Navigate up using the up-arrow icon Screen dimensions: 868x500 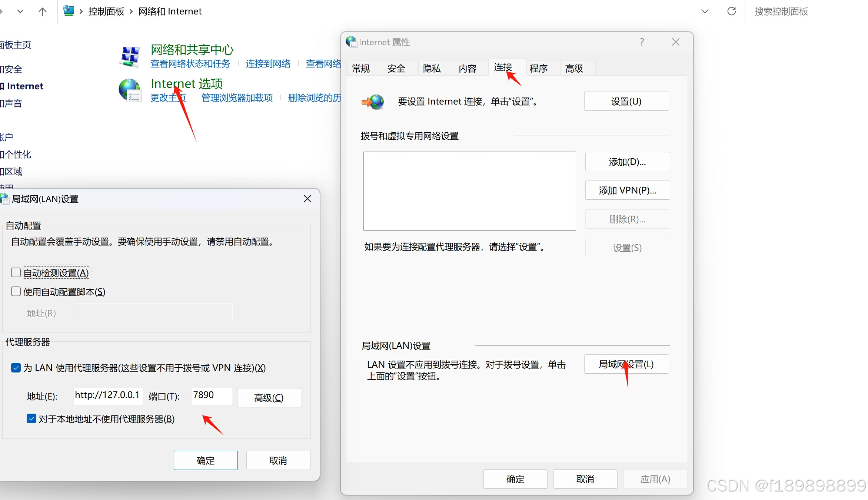point(43,11)
